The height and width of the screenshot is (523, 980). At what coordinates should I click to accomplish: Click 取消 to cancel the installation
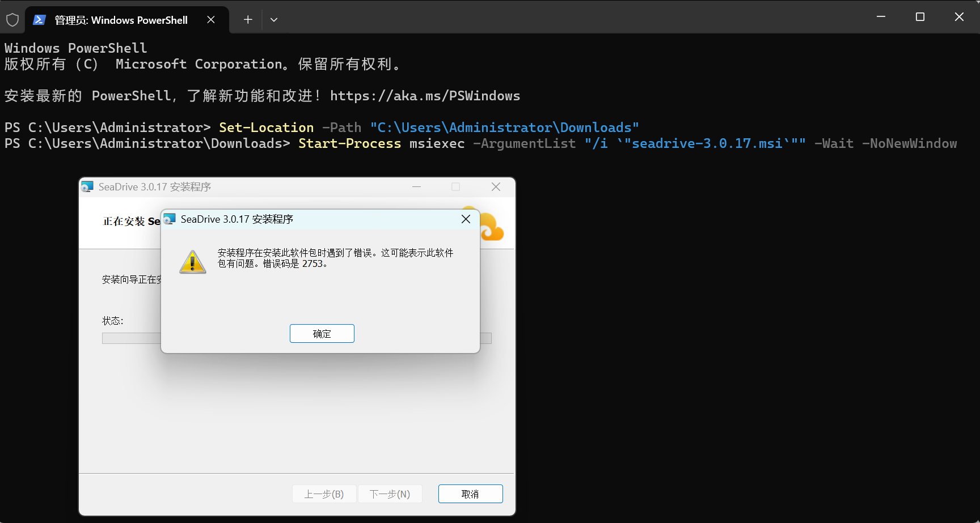click(x=470, y=494)
